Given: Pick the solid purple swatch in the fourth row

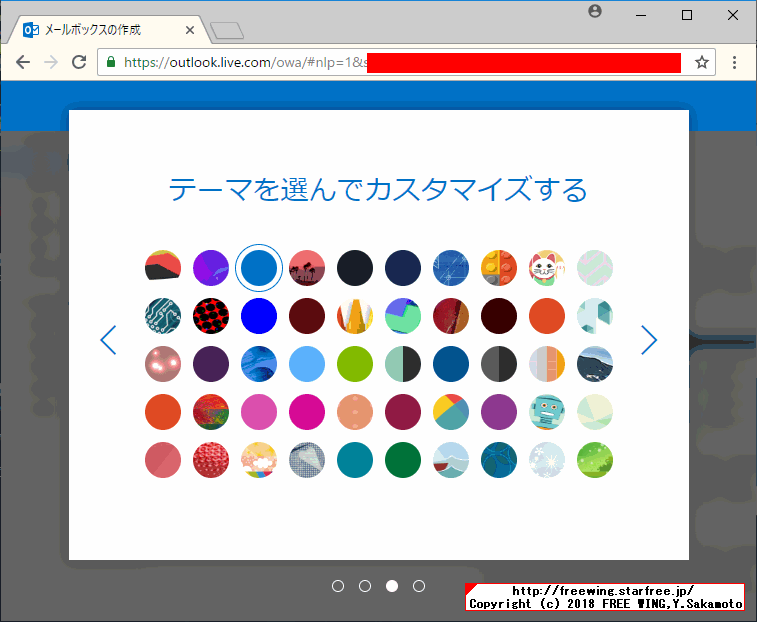Looking at the screenshot, I should coord(499,412).
